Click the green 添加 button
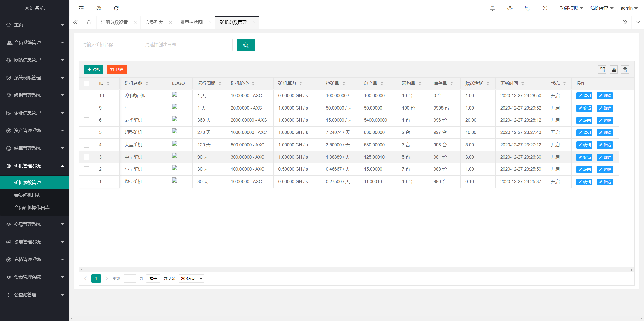Viewport: 644px width, 321px height. (x=94, y=69)
